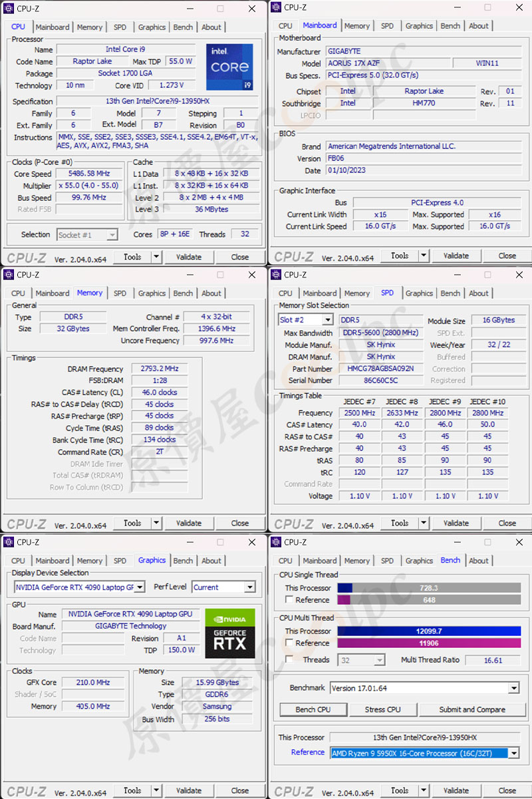Open Tools dropdown arrow in Memory tab window
The height and width of the screenshot is (799, 532).
(156, 523)
